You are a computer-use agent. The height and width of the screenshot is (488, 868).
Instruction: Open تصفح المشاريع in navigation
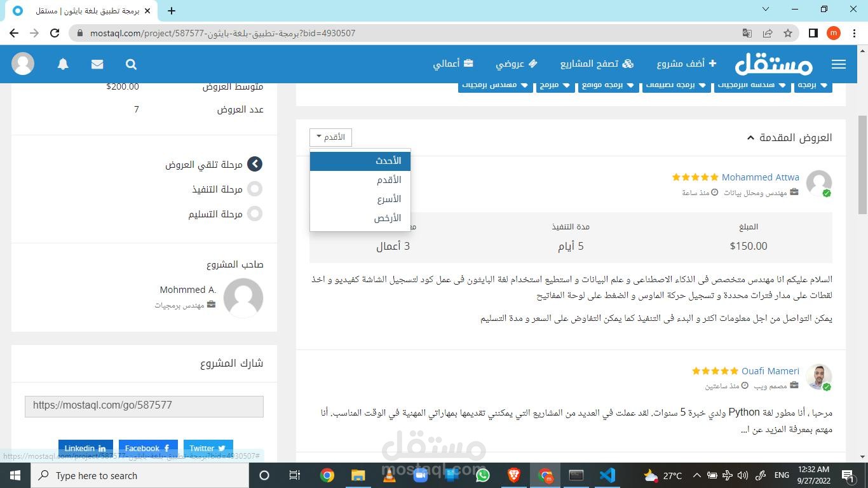click(x=597, y=64)
